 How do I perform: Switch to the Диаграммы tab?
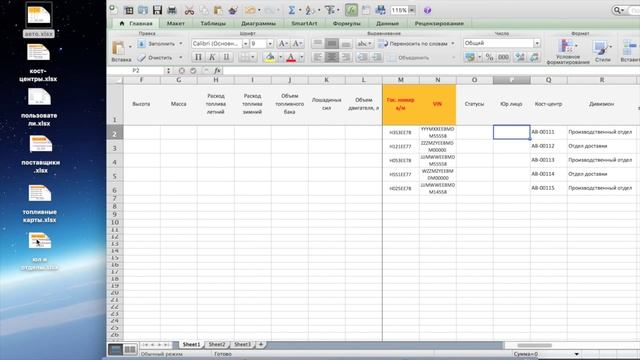click(x=258, y=23)
